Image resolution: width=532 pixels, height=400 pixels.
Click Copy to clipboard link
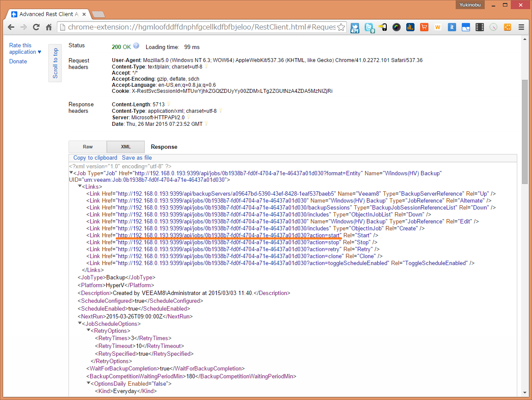click(95, 157)
